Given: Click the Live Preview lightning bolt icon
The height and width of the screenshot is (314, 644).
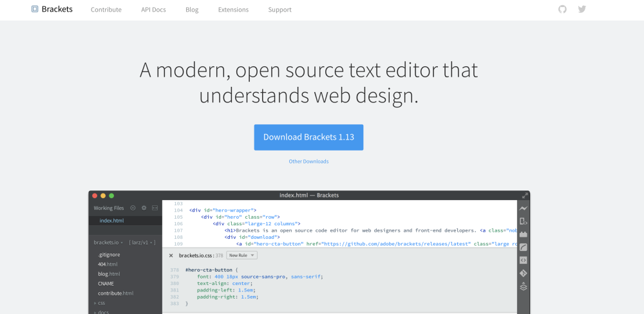Looking at the screenshot, I should click(523, 208).
